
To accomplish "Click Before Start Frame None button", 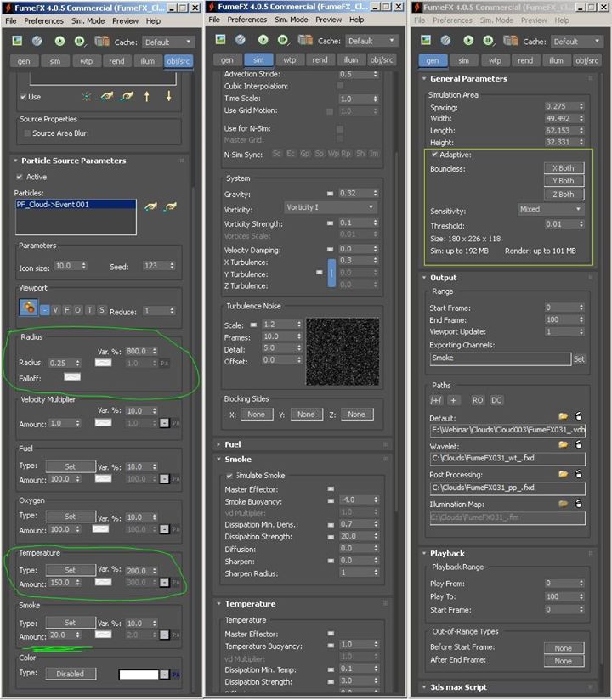I will pos(564,648).
